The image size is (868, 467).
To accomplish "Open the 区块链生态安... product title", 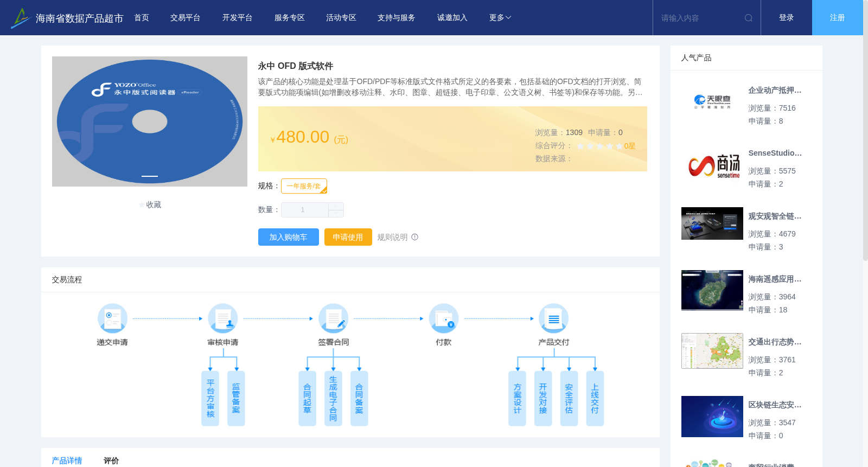I will pyautogui.click(x=775, y=405).
